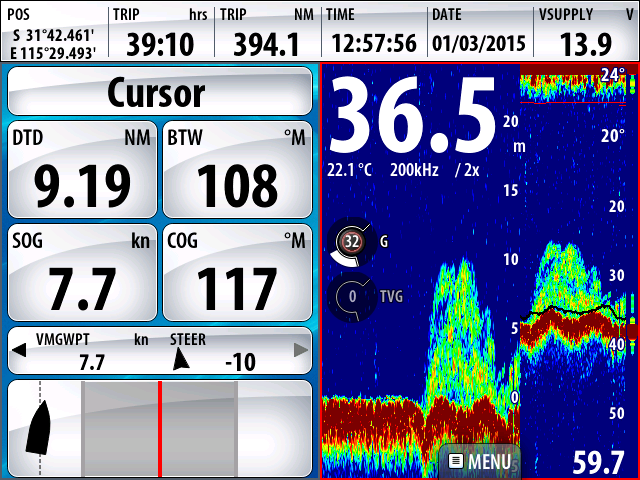This screenshot has width=640, height=480.
Task: Select the TVG dial showing 0
Action: [x=351, y=297]
